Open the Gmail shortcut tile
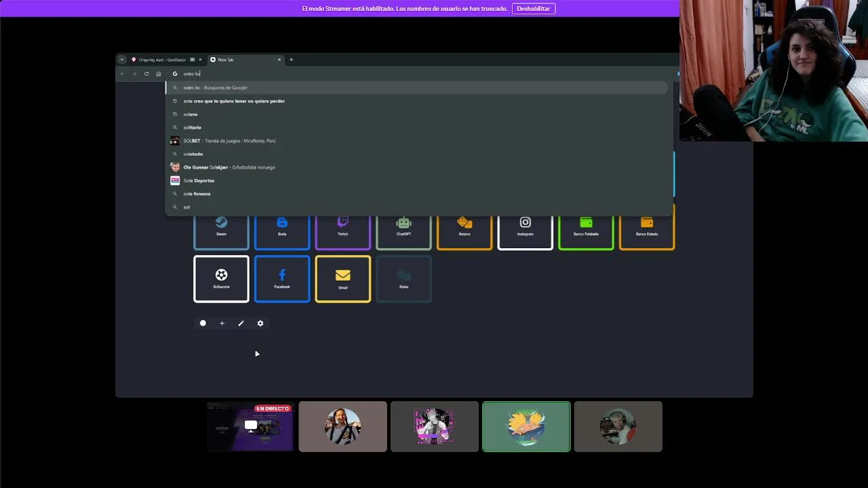The width and height of the screenshot is (868, 488). (x=343, y=279)
